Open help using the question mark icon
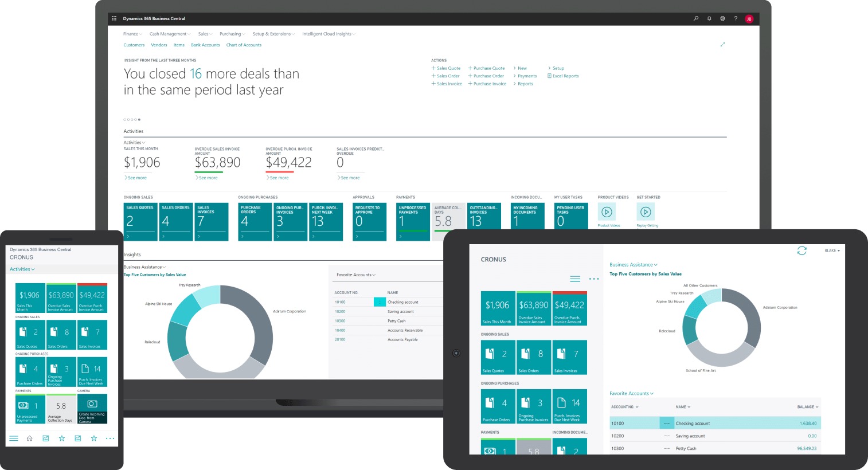The height and width of the screenshot is (470, 868). pyautogui.click(x=736, y=18)
